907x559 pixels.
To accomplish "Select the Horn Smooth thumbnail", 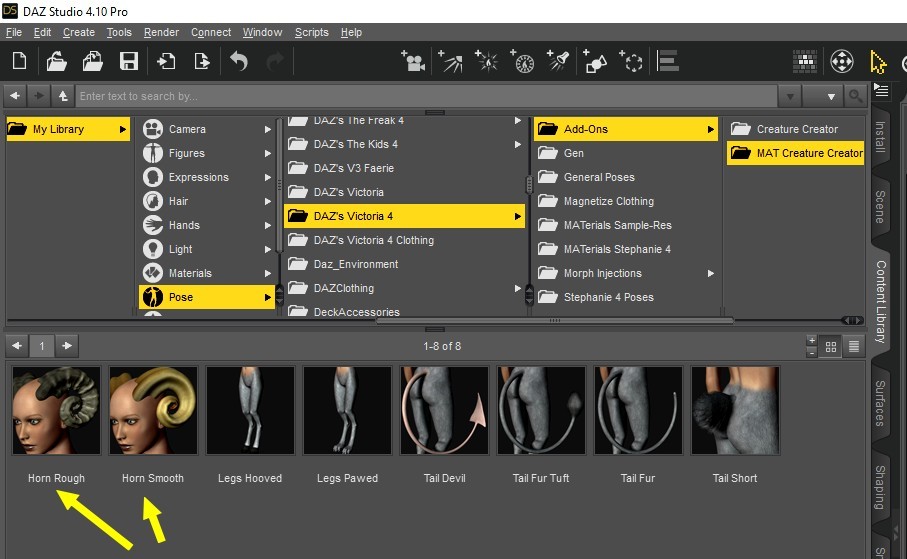I will pos(153,410).
